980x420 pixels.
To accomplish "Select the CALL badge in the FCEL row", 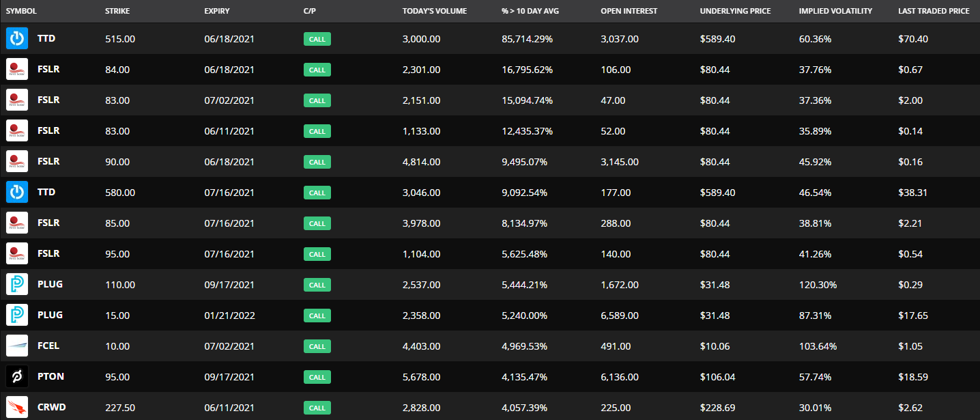I will tap(317, 346).
